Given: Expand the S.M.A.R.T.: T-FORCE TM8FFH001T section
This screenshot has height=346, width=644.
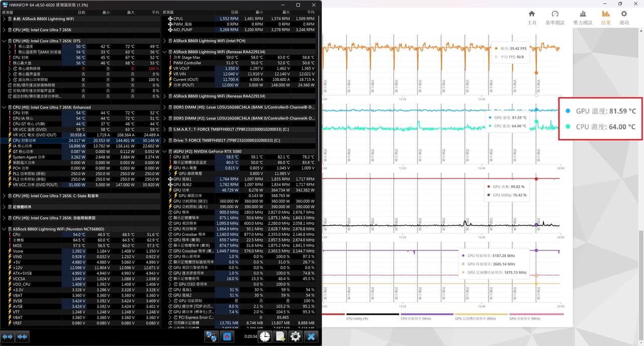Looking at the screenshot, I should coord(165,129).
